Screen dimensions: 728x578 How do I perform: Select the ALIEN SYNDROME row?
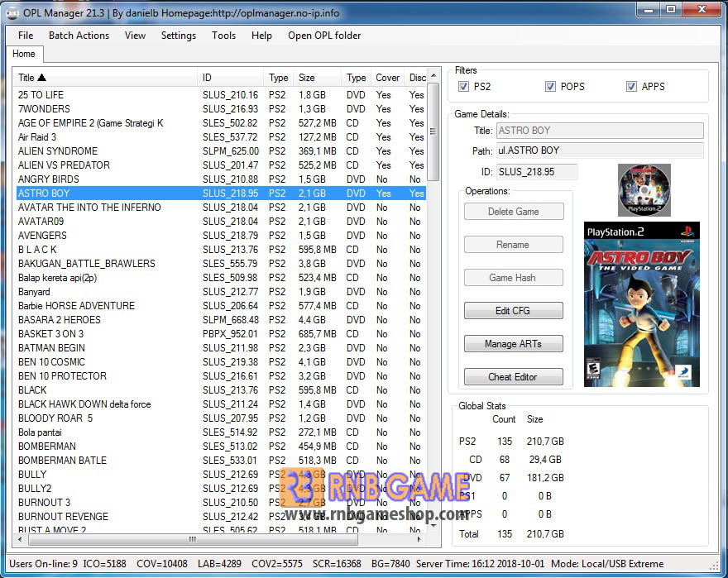pyautogui.click(x=221, y=150)
